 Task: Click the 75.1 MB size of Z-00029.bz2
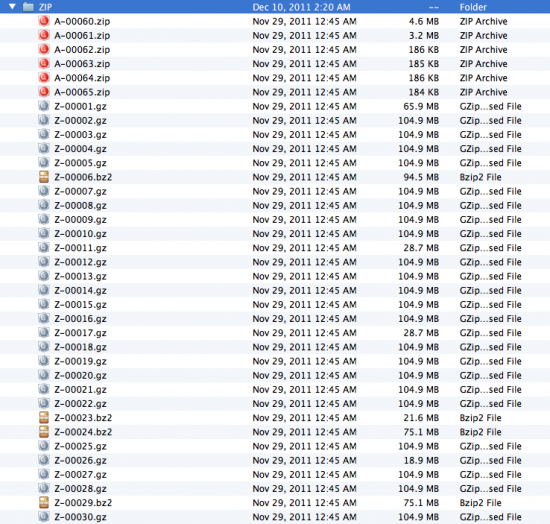point(421,503)
